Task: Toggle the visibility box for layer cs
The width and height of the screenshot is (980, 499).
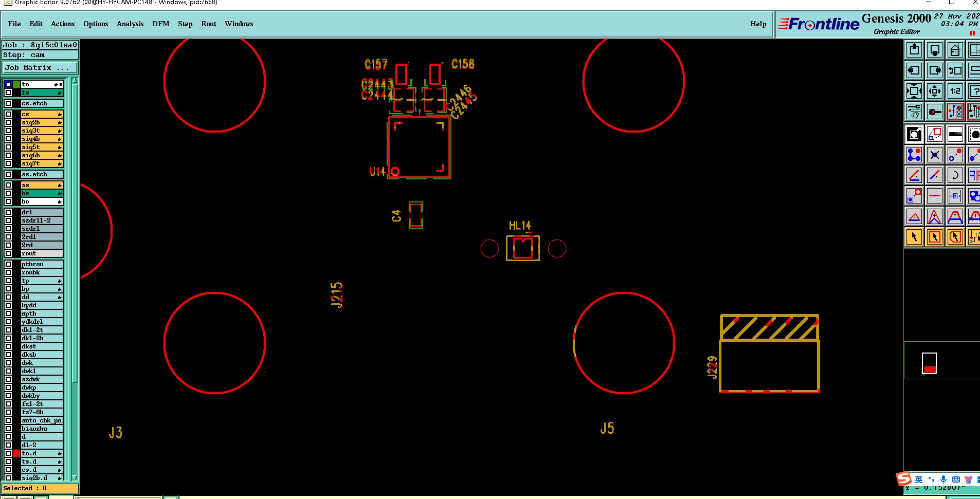Action: coord(8,114)
